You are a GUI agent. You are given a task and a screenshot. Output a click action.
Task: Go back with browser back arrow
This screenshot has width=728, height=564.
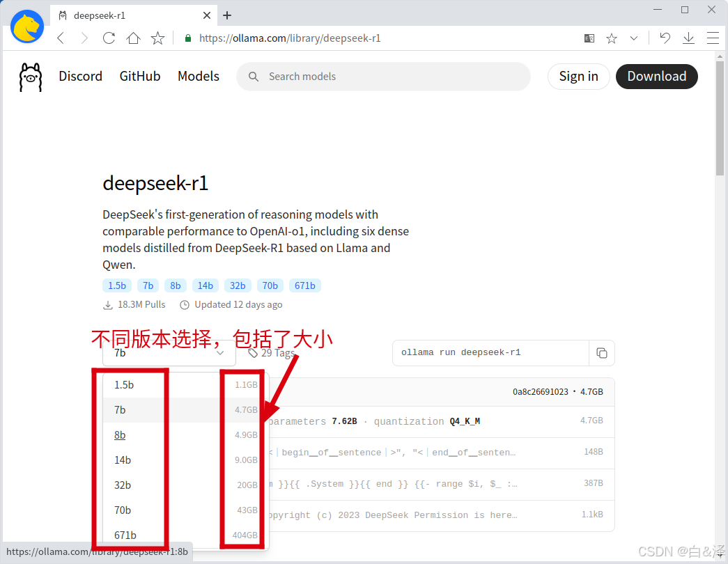pos(61,38)
